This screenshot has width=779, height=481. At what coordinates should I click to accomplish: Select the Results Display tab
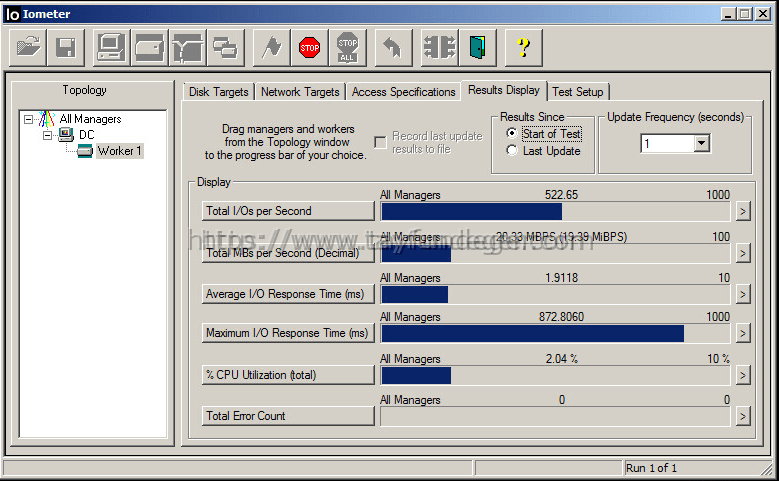point(504,90)
